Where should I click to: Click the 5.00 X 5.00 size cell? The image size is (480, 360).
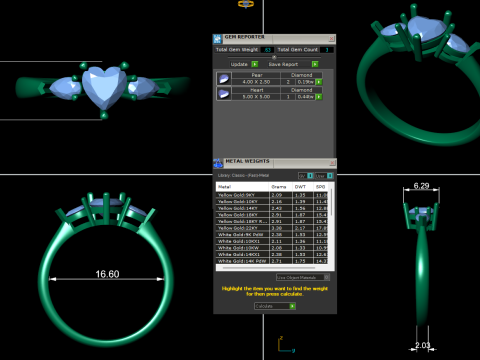point(256,97)
